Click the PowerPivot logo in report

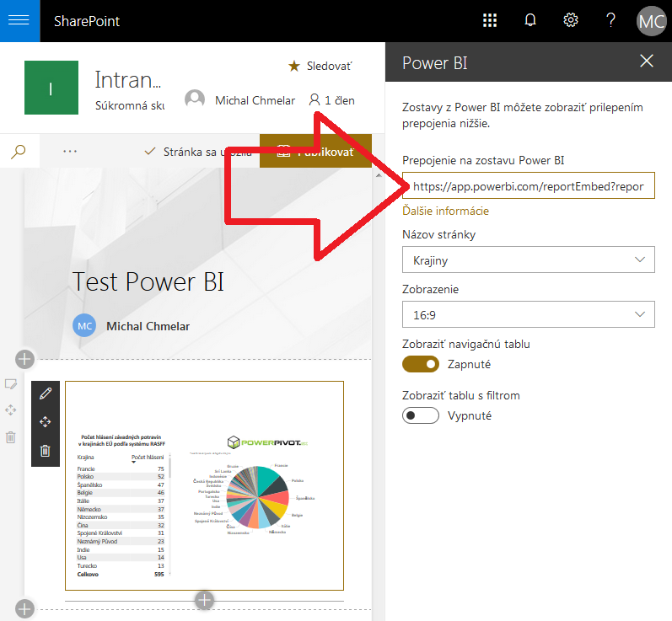tap(267, 442)
